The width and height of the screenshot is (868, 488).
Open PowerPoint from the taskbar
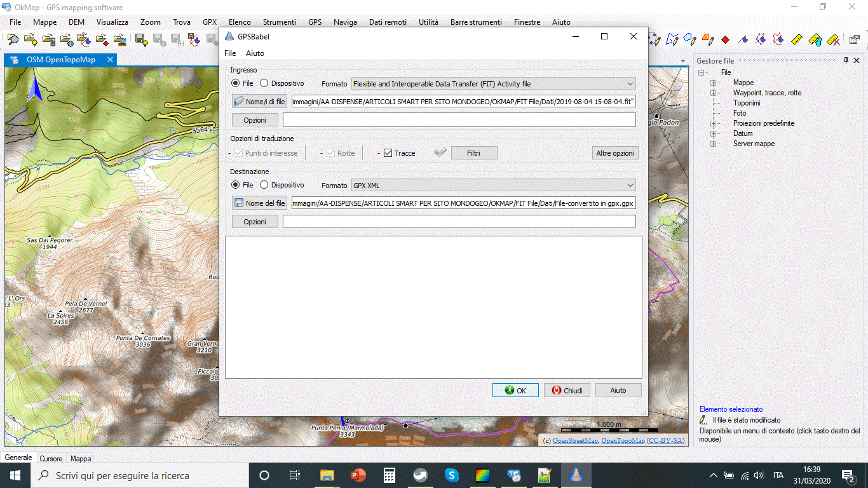tap(358, 475)
